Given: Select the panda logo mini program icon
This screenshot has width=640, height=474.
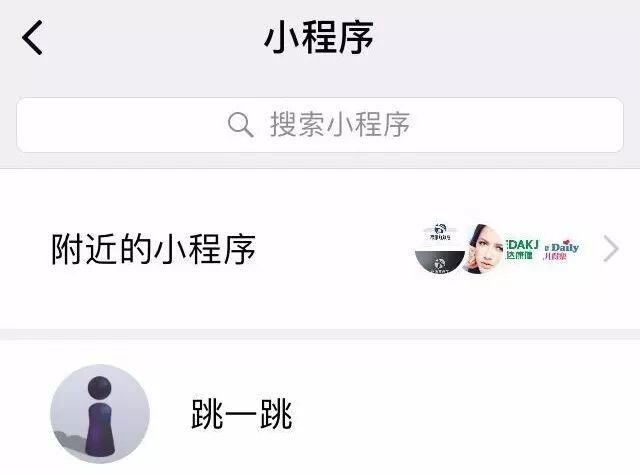Looking at the screenshot, I should [x=439, y=249].
